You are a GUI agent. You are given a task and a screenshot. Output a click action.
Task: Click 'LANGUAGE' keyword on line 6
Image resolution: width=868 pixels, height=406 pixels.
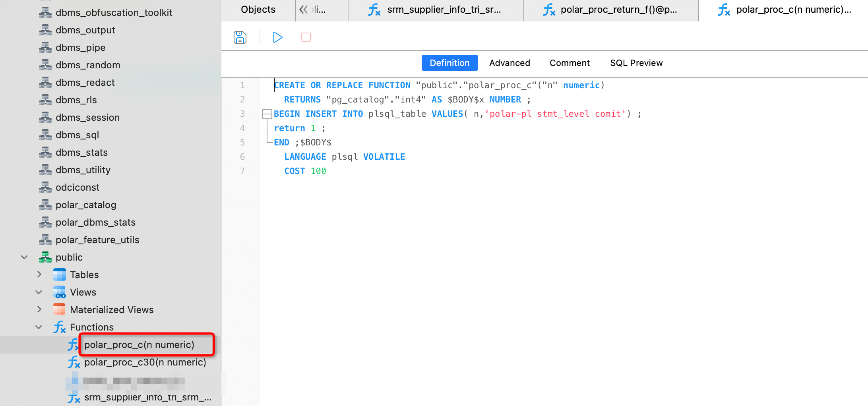click(305, 157)
